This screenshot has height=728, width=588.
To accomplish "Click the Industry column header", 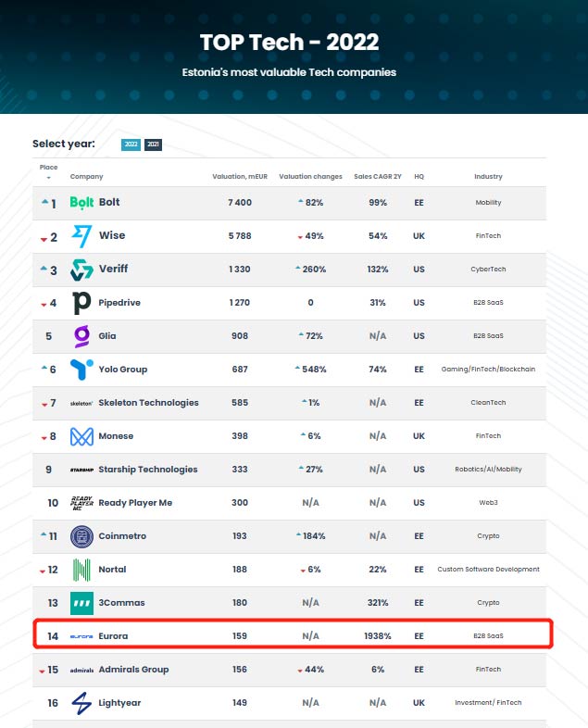I will click(x=488, y=177).
